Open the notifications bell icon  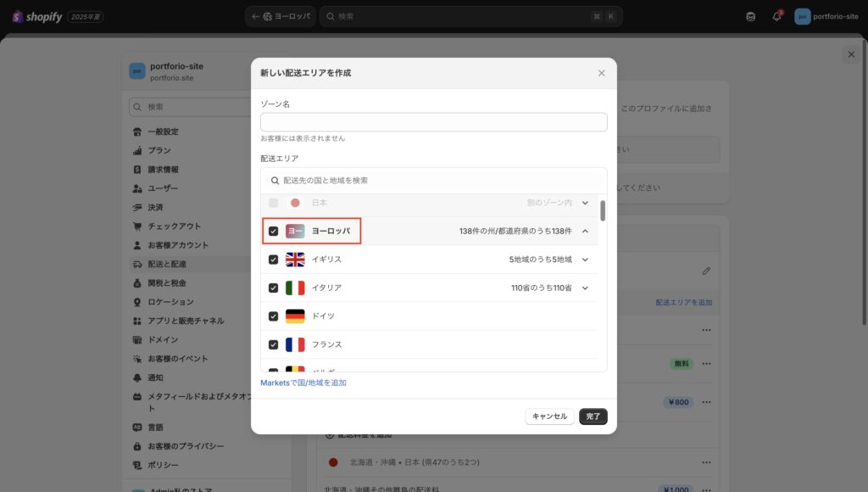pyautogui.click(x=776, y=16)
